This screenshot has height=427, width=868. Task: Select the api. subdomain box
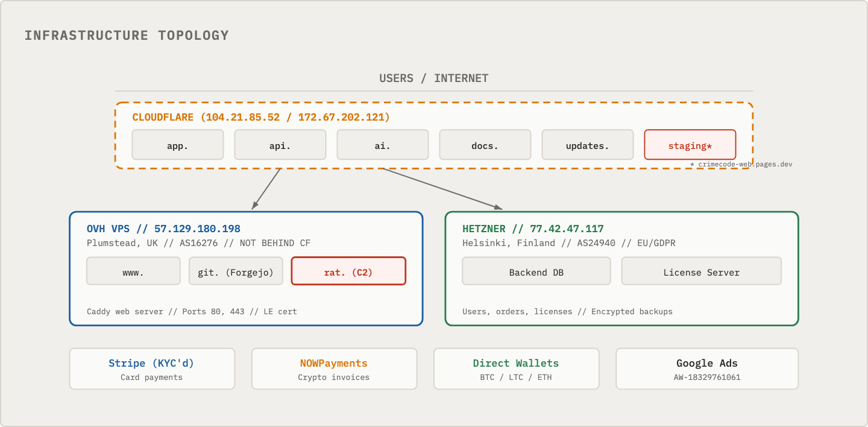280,145
